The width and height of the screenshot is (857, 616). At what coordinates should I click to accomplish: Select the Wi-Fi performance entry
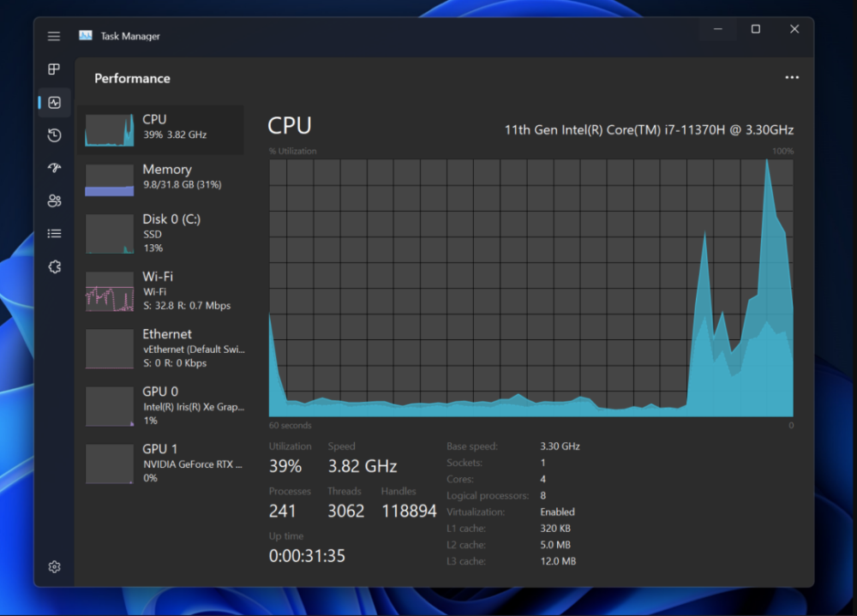pos(162,290)
